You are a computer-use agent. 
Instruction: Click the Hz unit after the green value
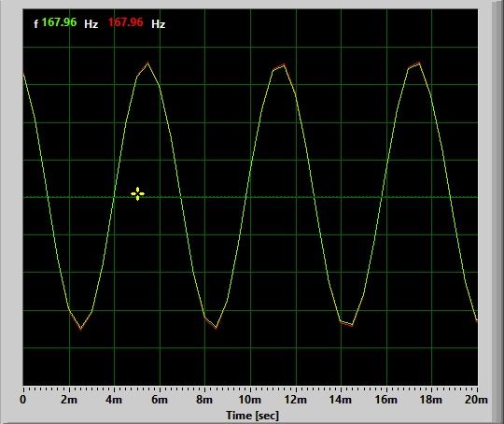point(91,24)
